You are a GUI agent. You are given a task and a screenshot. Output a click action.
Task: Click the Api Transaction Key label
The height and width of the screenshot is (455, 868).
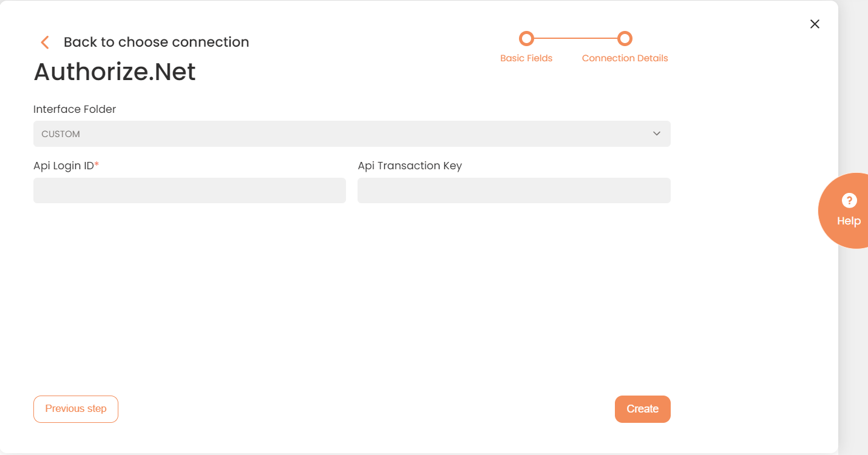click(410, 166)
